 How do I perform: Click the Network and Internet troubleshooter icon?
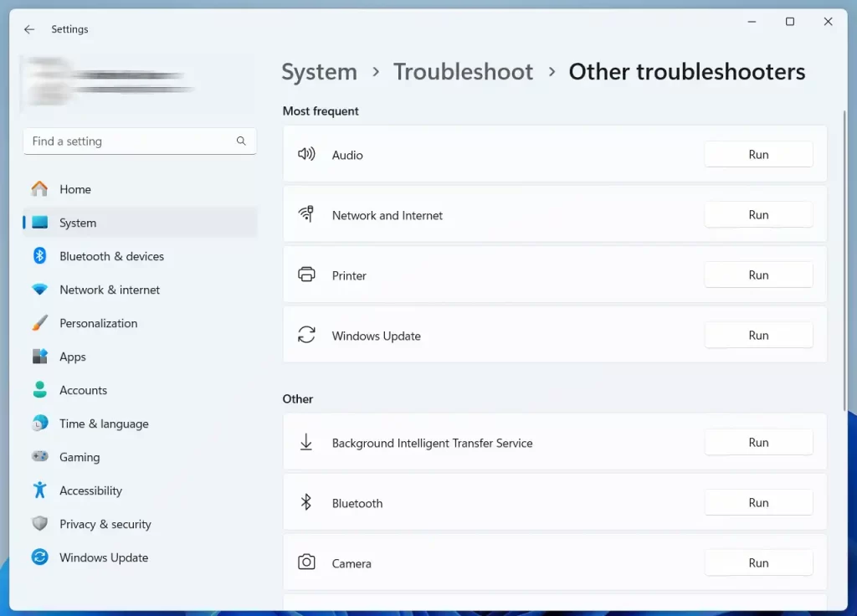(306, 213)
